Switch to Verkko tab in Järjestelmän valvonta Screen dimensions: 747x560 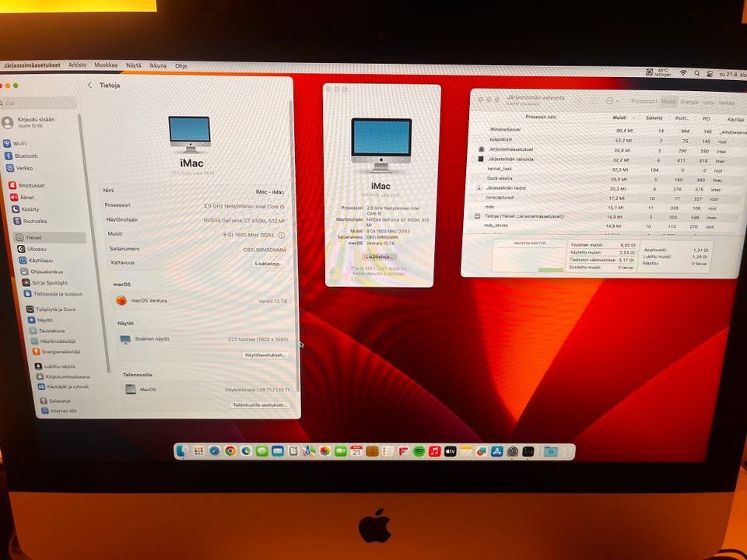coord(726,103)
